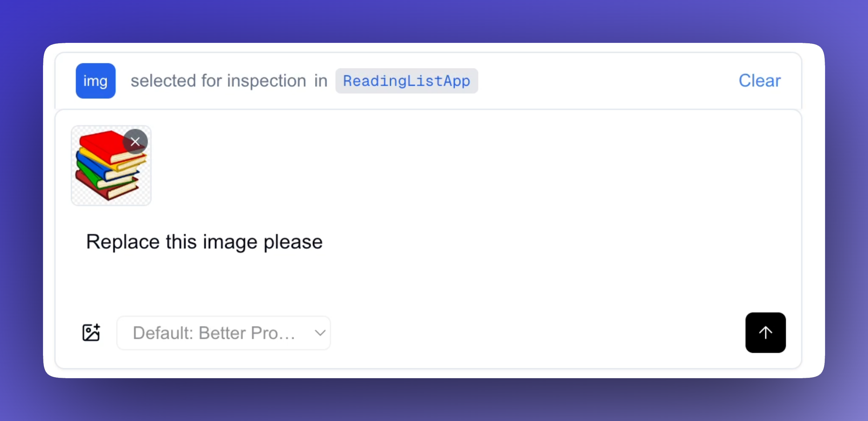Click the ReadingListApp component chip
The width and height of the screenshot is (868, 421).
click(406, 81)
